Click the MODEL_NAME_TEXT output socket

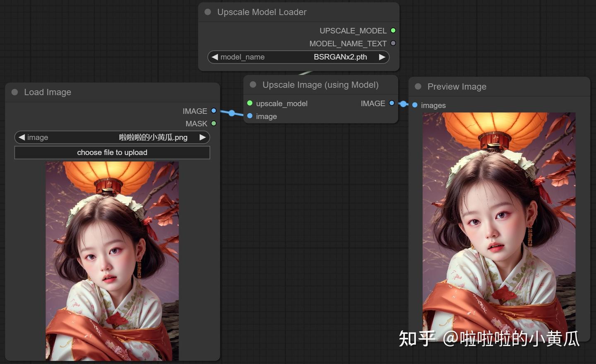393,43
